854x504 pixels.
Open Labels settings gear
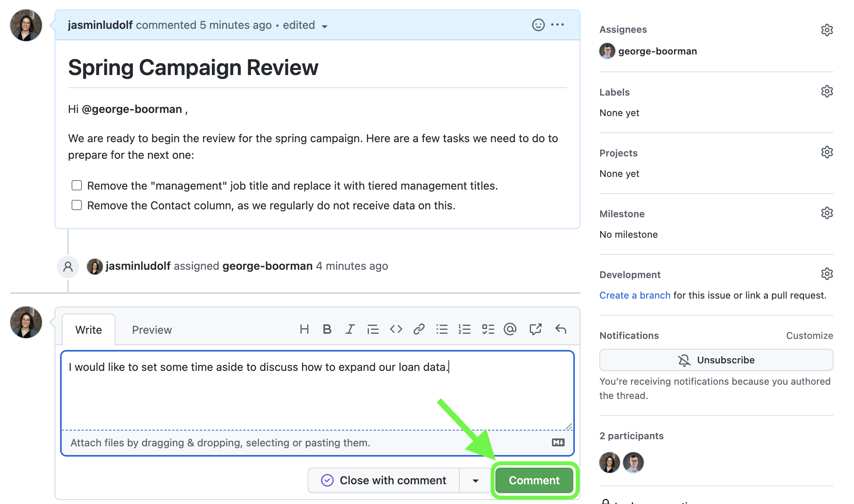(x=827, y=92)
